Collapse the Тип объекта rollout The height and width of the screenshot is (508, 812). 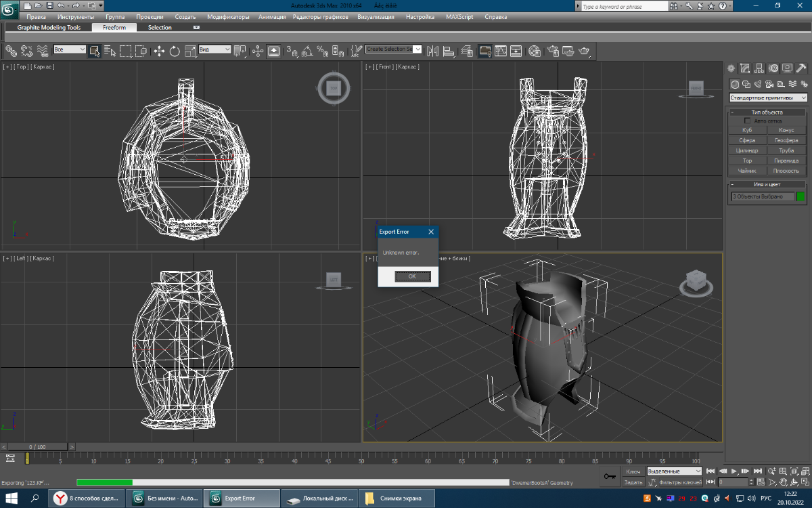coord(767,112)
